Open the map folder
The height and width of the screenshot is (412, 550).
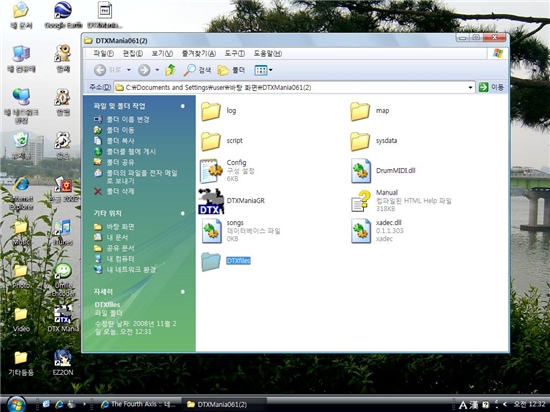(x=370, y=111)
